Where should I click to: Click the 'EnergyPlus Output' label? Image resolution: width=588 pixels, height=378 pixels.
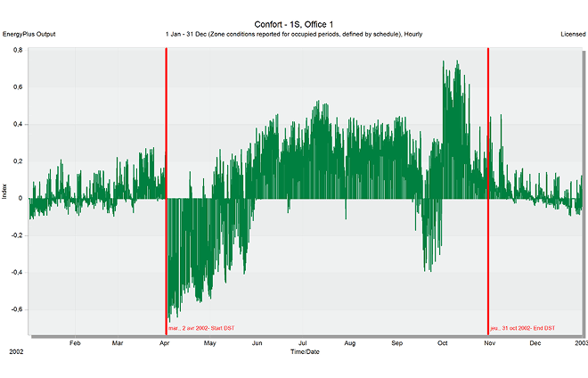29,34
